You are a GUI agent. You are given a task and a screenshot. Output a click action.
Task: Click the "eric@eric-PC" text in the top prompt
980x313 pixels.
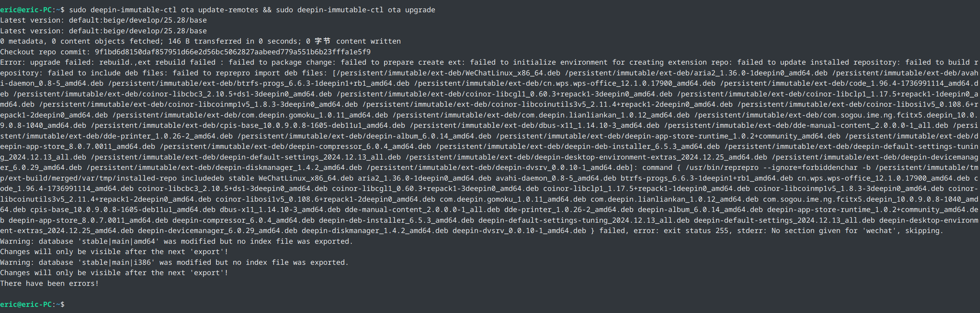(26, 10)
